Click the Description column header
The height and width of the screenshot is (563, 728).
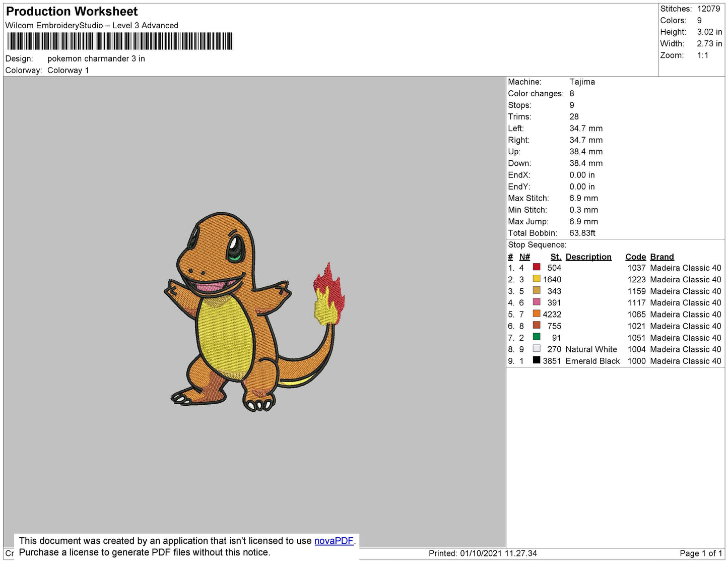(588, 257)
